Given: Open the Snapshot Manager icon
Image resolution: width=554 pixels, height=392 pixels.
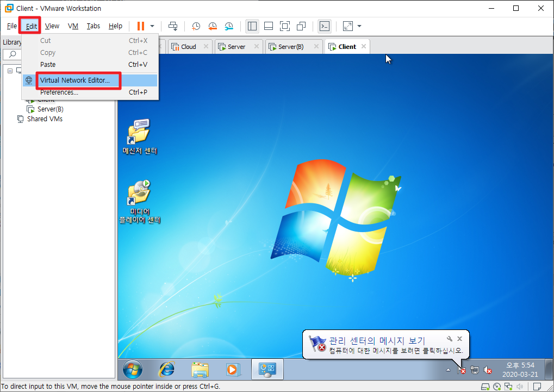Looking at the screenshot, I should click(x=229, y=26).
